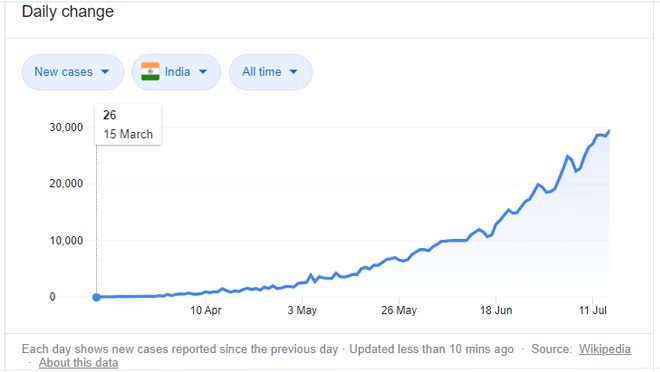Open the New cases dropdown
This screenshot has width=660, height=372.
(72, 72)
